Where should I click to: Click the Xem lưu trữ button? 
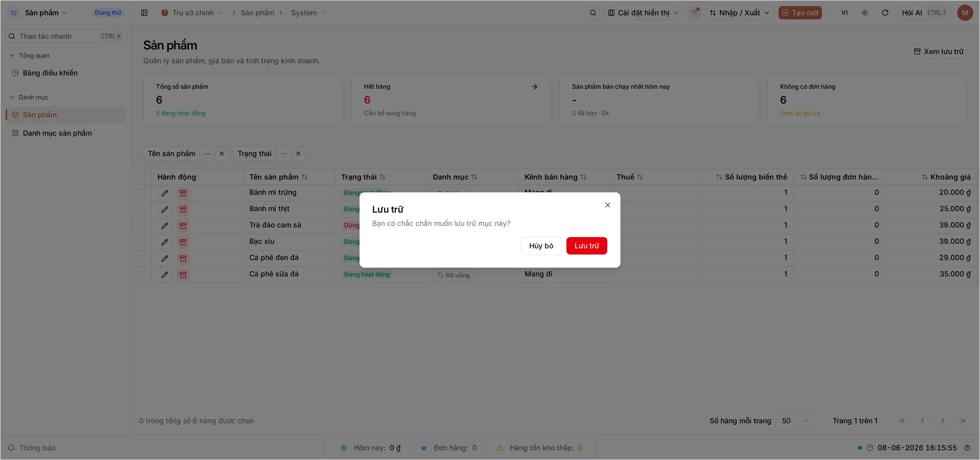click(x=939, y=52)
